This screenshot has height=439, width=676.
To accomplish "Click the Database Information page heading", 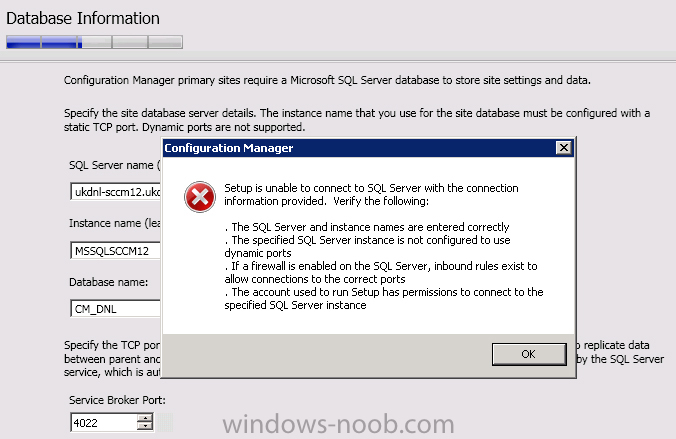I will [x=83, y=19].
